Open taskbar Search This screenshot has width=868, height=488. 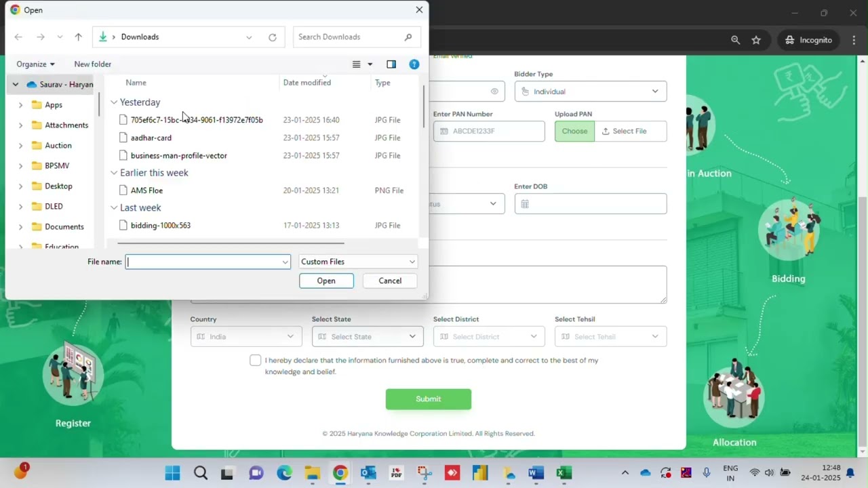[x=201, y=473]
